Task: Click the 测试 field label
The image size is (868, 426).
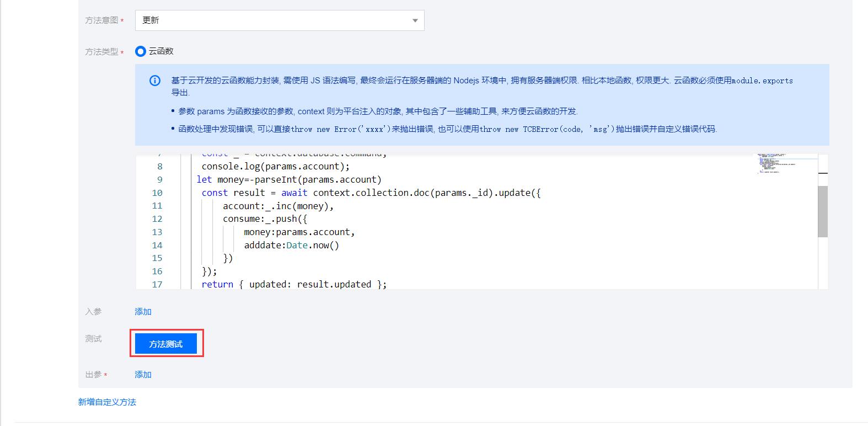Action: tap(93, 339)
